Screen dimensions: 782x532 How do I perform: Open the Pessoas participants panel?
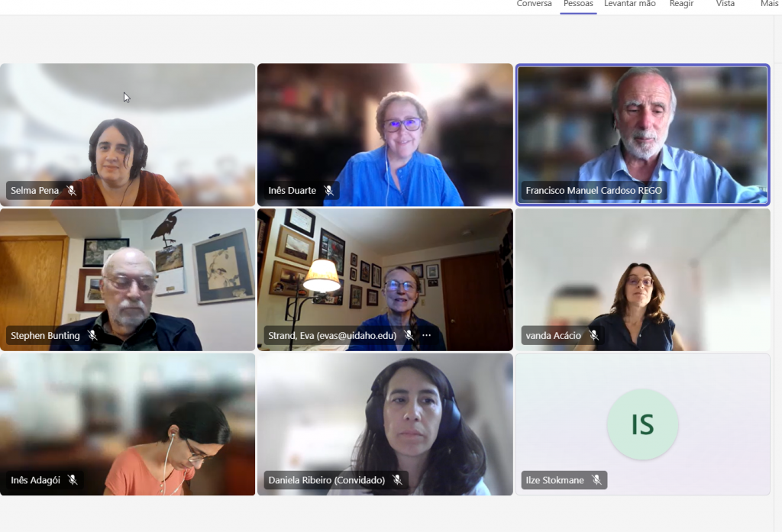tap(578, 4)
